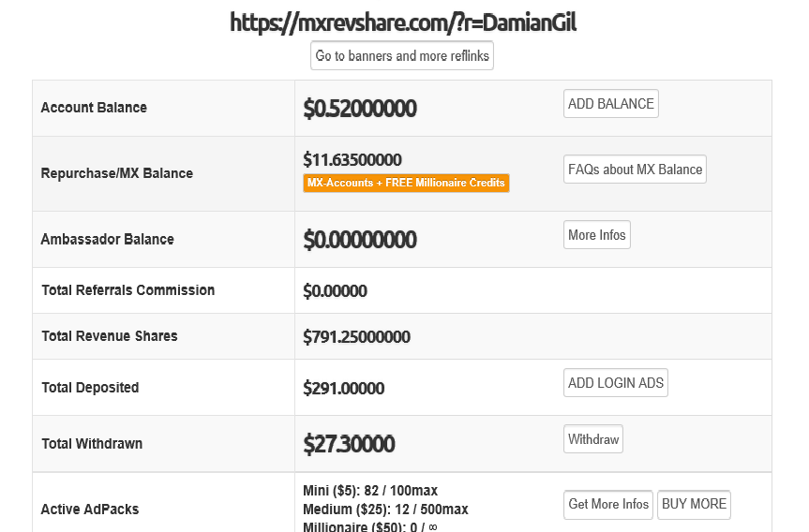The width and height of the screenshot is (809, 532).
Task: Click the Medium ($25) AdPacks count line
Action: (x=385, y=510)
